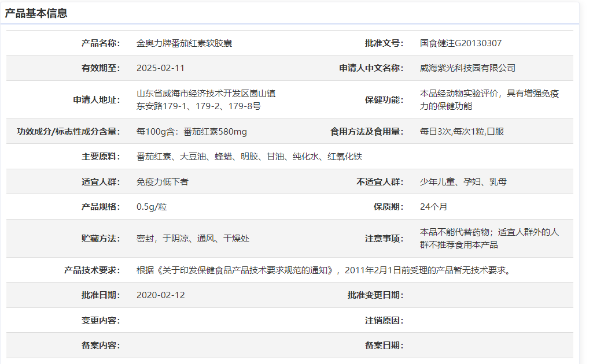Select approval number 国食健注G20130307
The height and width of the screenshot is (364, 593).
[x=461, y=43]
